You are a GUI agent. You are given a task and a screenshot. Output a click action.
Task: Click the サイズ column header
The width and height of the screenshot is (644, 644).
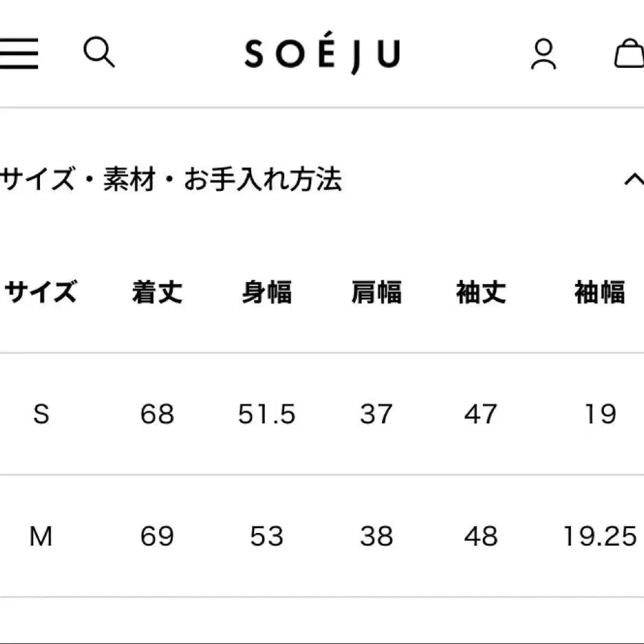tap(41, 293)
